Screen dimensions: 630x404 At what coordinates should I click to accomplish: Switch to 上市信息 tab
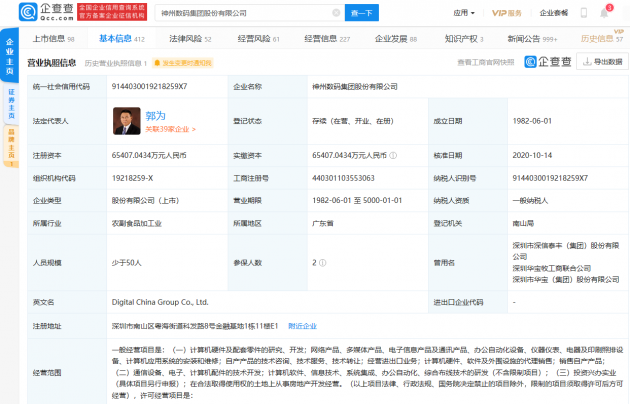pyautogui.click(x=53, y=39)
